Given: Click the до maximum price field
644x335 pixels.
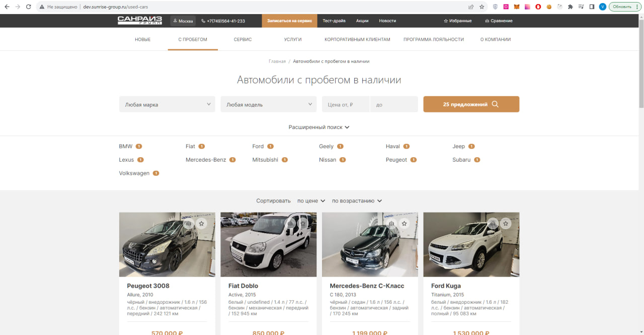Looking at the screenshot, I should point(394,104).
